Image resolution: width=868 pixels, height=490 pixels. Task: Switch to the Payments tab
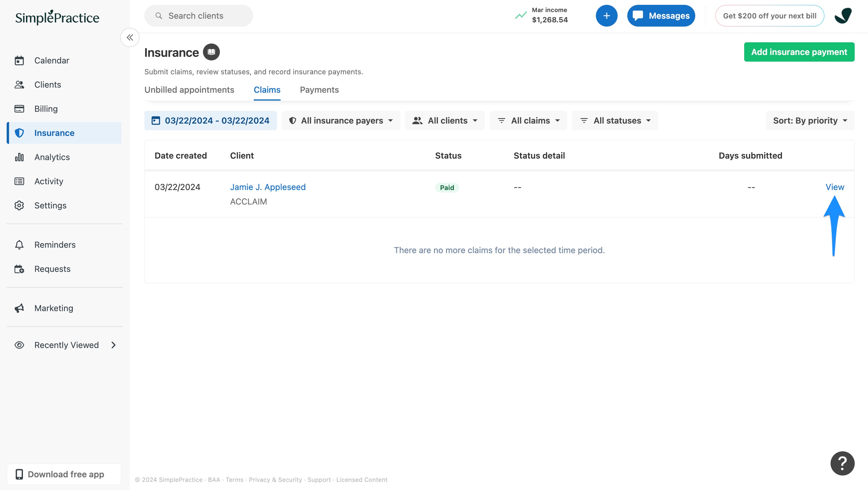(x=319, y=90)
